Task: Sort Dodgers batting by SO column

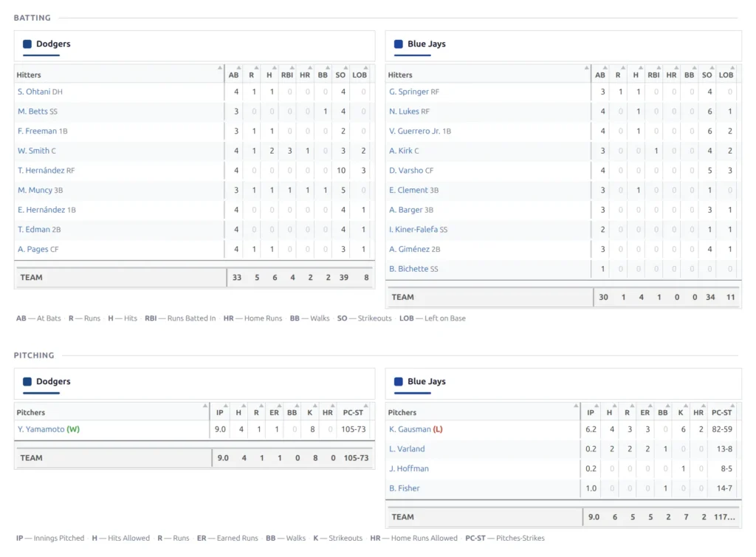Action: tap(340, 75)
